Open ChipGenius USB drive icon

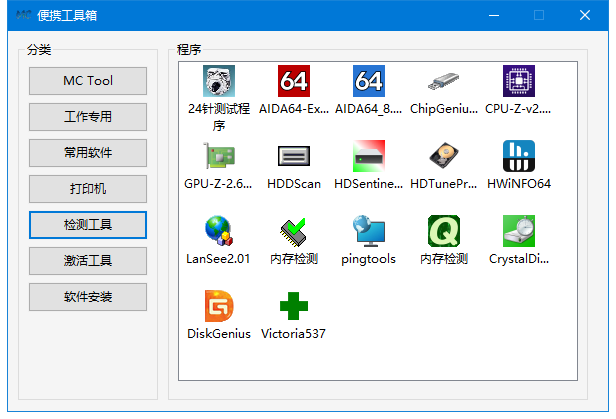[x=444, y=82]
